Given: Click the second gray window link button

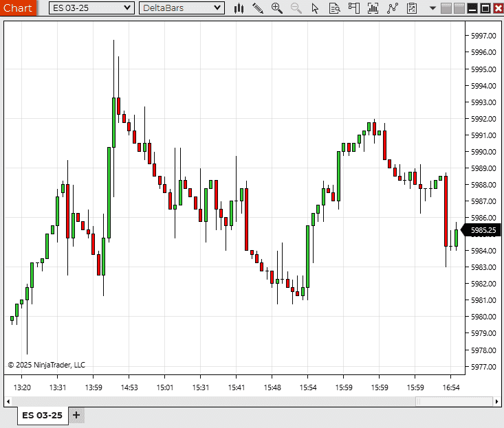Looking at the screenshot, I should click(x=459, y=8).
